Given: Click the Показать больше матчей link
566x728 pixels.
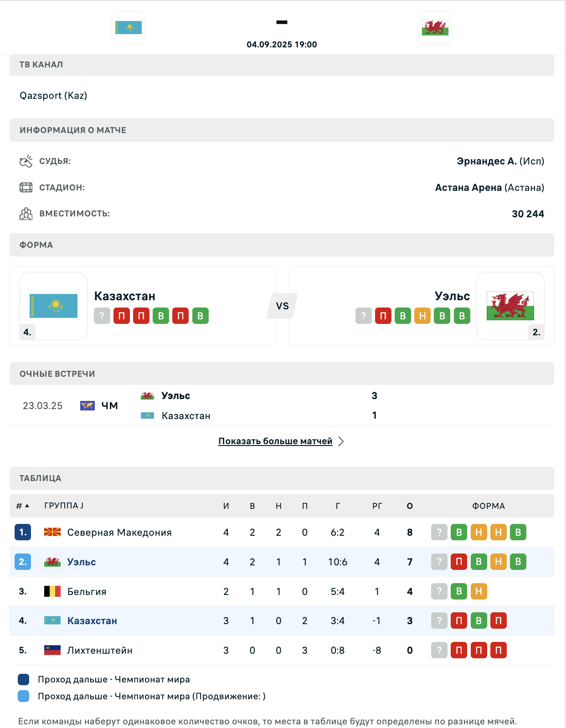Looking at the screenshot, I should point(275,441).
